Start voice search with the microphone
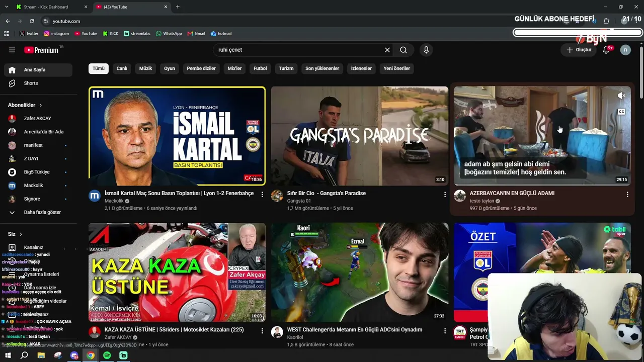644x362 pixels. point(426,50)
